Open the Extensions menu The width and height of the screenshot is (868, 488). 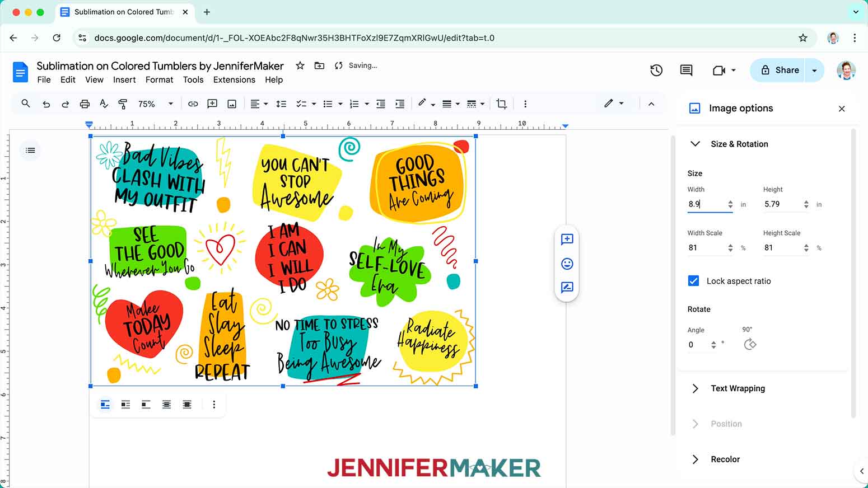[x=234, y=80]
